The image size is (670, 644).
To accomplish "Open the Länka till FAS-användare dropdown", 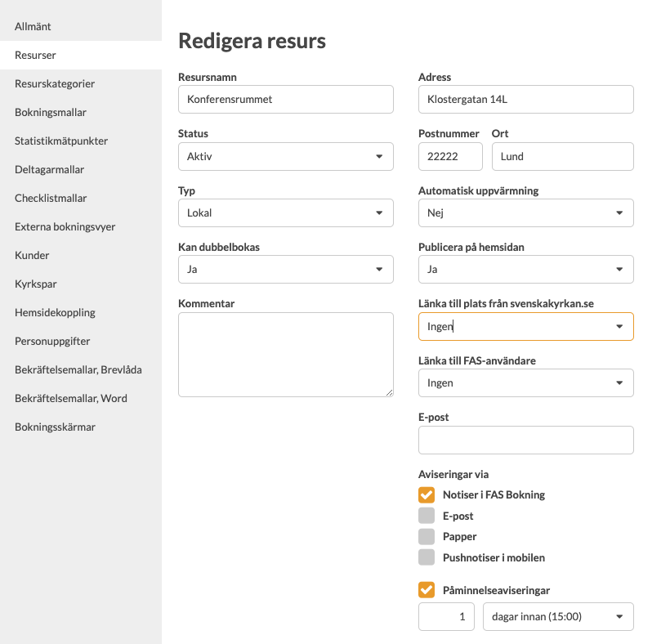I will 526,383.
